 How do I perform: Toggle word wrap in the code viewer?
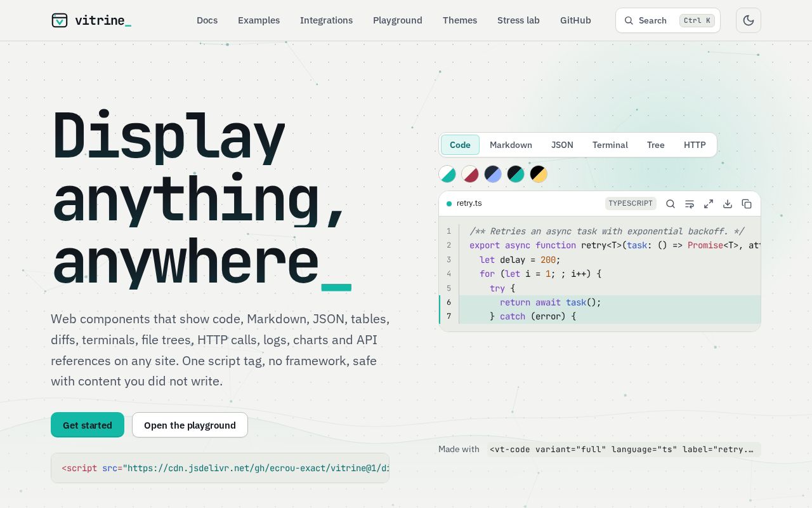[x=690, y=204]
